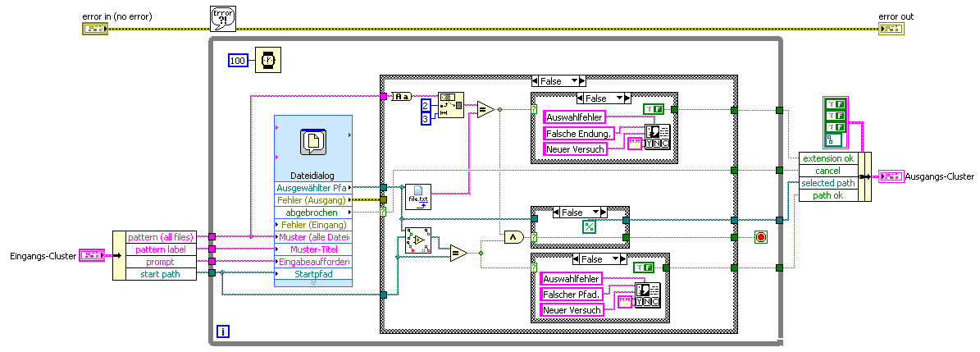Toggle the middle boolean in the cluster constant
The image size is (980, 352).
pos(834,116)
